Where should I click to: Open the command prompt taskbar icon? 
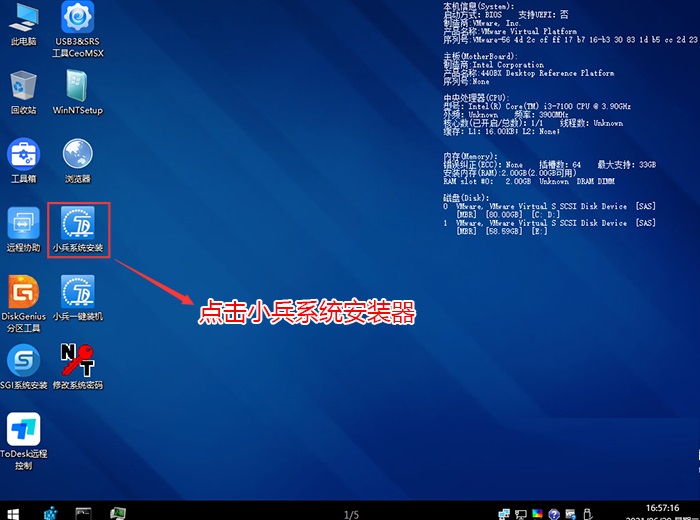[x=83, y=514]
